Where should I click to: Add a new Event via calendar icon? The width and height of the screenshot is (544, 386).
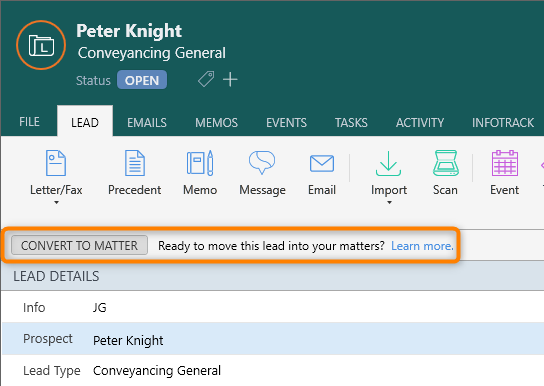(x=505, y=163)
